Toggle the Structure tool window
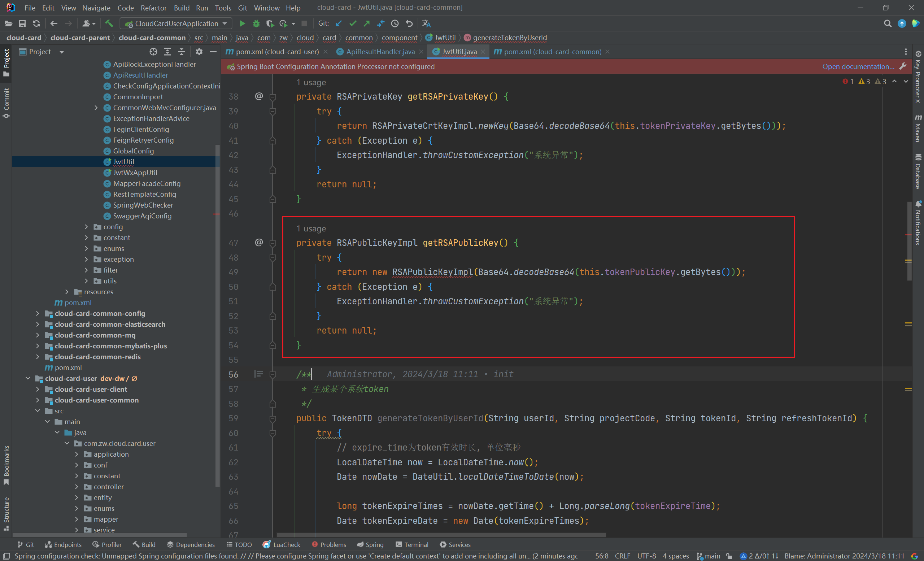Screen dimensions: 924x561 [x=6, y=514]
